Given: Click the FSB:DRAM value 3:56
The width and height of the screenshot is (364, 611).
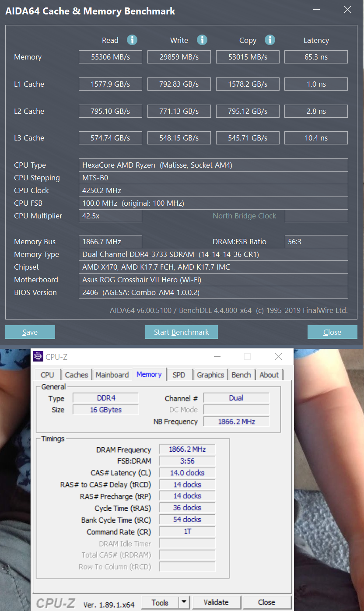Looking at the screenshot, I should [187, 461].
